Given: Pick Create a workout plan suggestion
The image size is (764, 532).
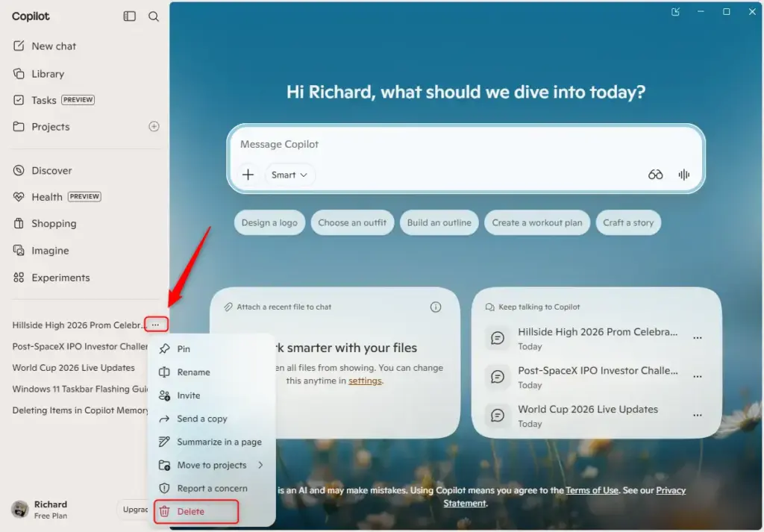Looking at the screenshot, I should [537, 222].
